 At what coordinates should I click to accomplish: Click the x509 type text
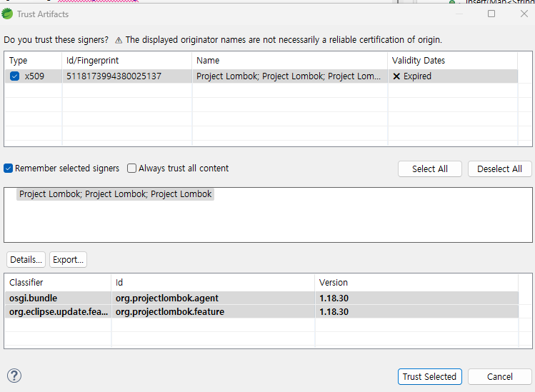click(34, 76)
